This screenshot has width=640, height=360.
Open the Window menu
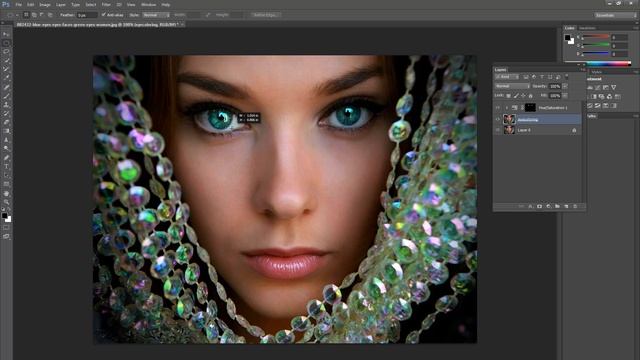coord(148,5)
